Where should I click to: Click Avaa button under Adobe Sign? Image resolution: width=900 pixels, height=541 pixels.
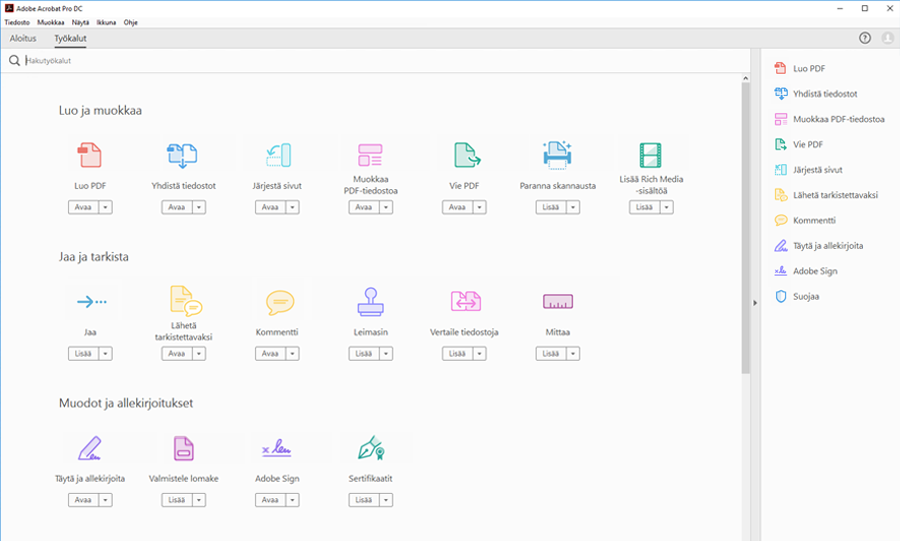coord(270,500)
